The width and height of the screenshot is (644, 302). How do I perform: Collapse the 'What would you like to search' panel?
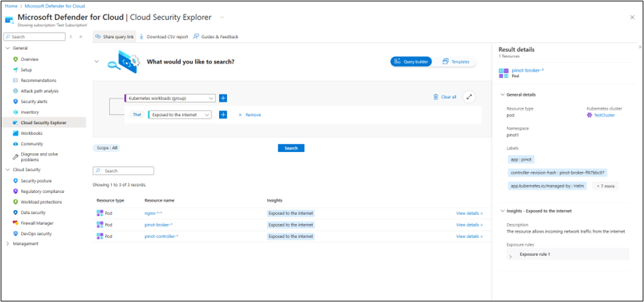point(97,61)
